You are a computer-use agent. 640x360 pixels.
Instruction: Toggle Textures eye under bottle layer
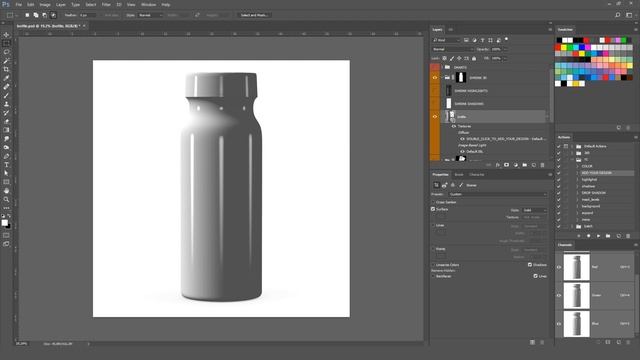pyautogui.click(x=453, y=126)
